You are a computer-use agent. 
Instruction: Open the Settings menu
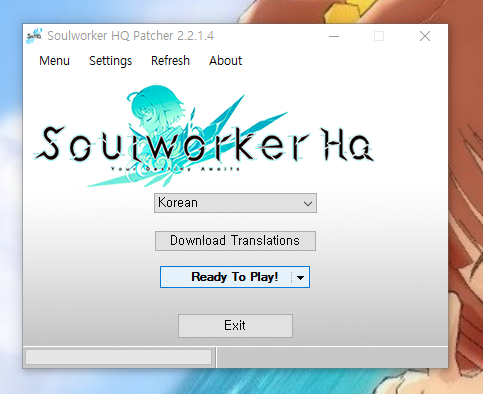110,61
